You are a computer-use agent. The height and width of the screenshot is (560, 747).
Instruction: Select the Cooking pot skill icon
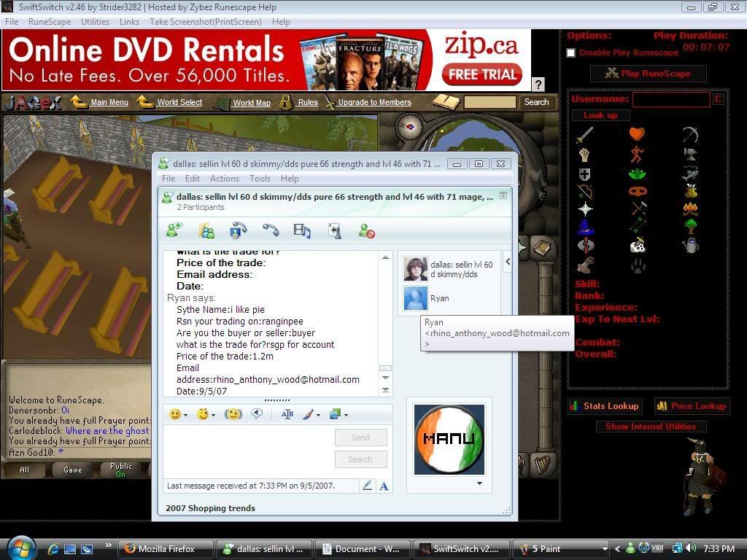coord(691,192)
